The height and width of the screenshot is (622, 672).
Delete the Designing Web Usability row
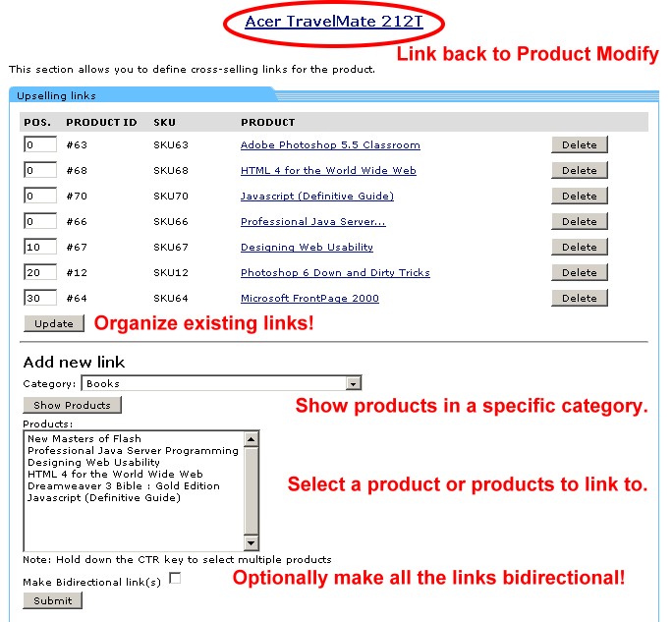coord(580,247)
